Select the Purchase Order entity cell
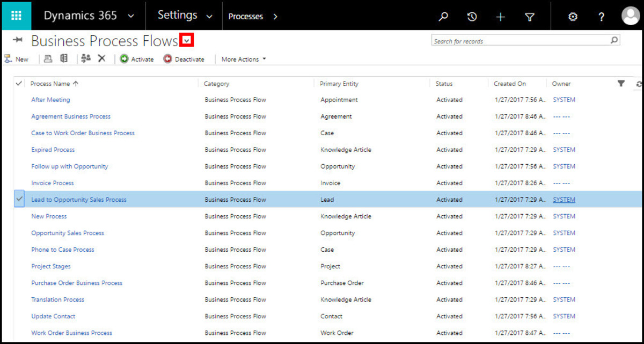Image resolution: width=644 pixels, height=344 pixels. [x=342, y=283]
